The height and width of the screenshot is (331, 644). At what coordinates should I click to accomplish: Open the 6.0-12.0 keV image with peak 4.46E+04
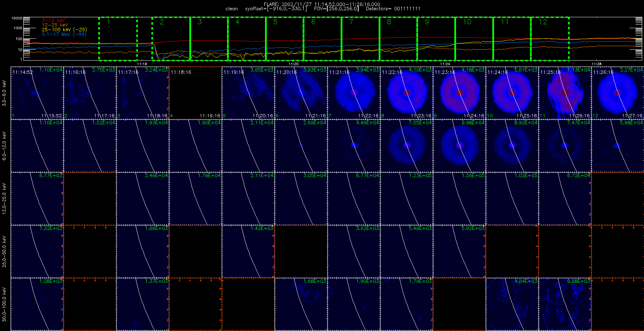[x=354, y=146]
